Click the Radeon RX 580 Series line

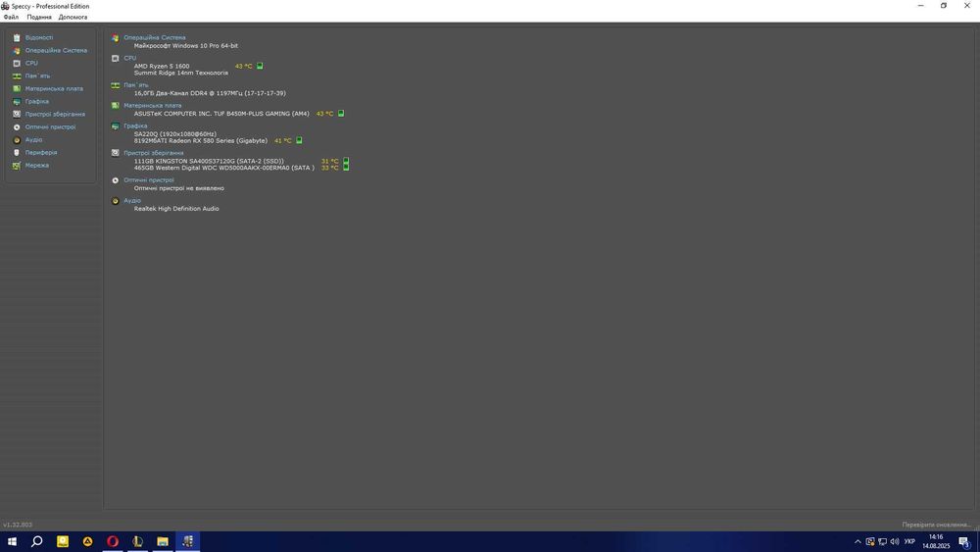tap(201, 140)
